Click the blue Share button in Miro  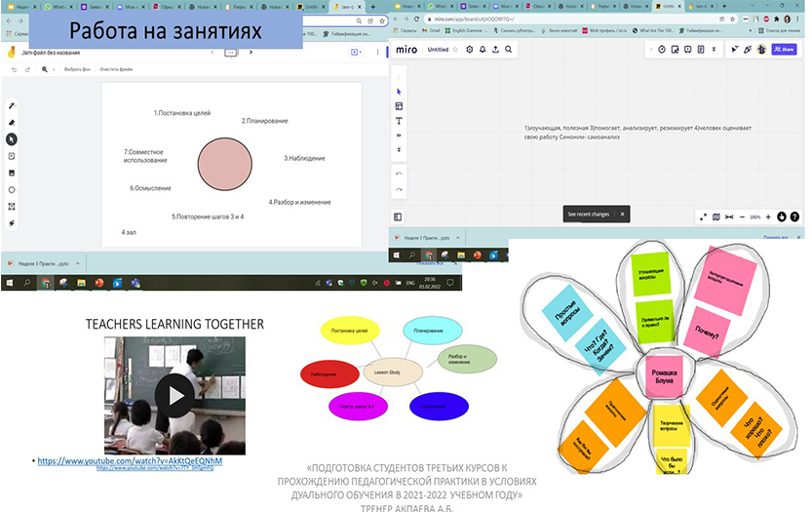(x=783, y=49)
